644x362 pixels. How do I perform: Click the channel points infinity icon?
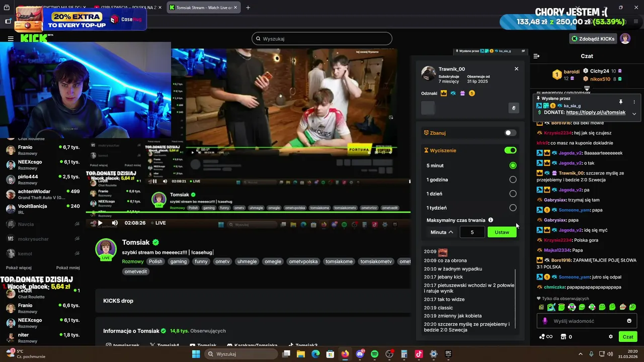546,337
